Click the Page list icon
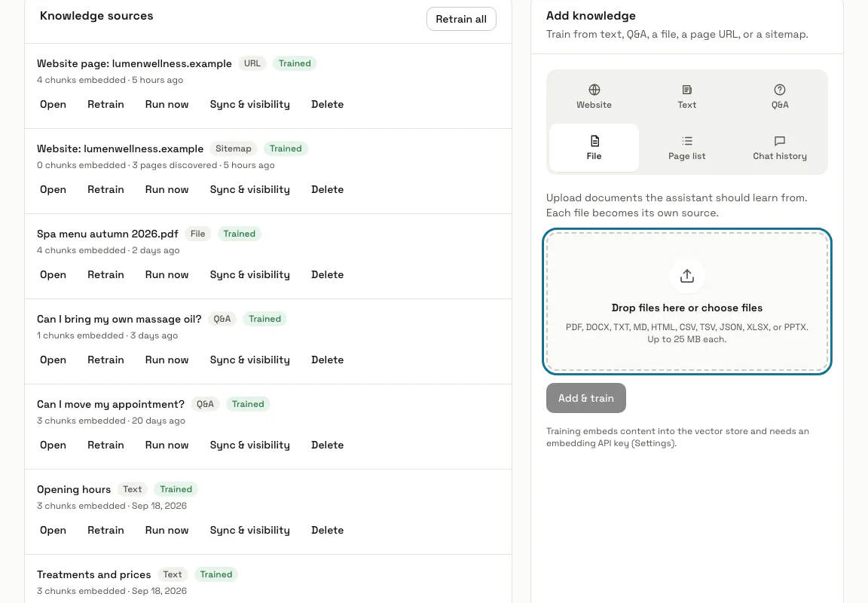868x603 pixels. point(687,141)
